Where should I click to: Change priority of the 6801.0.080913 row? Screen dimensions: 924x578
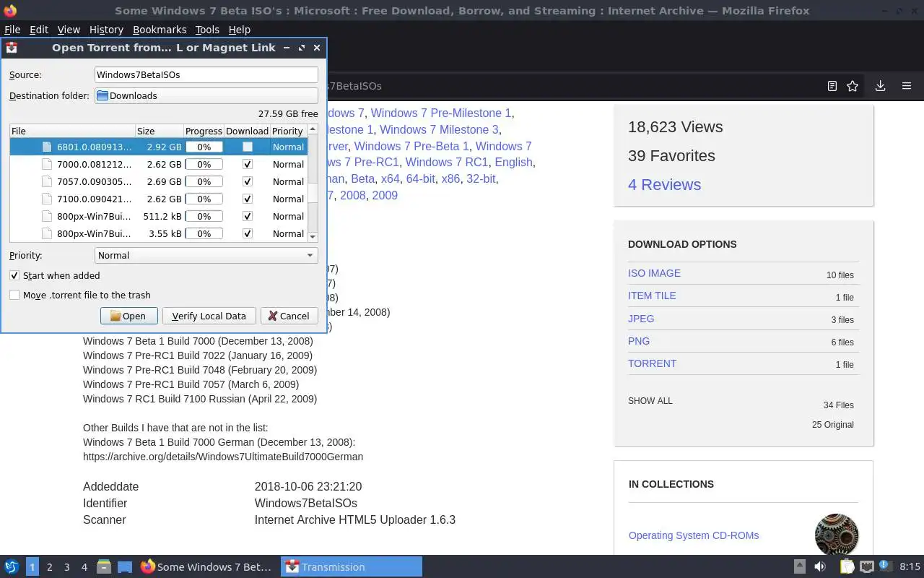[x=288, y=147]
